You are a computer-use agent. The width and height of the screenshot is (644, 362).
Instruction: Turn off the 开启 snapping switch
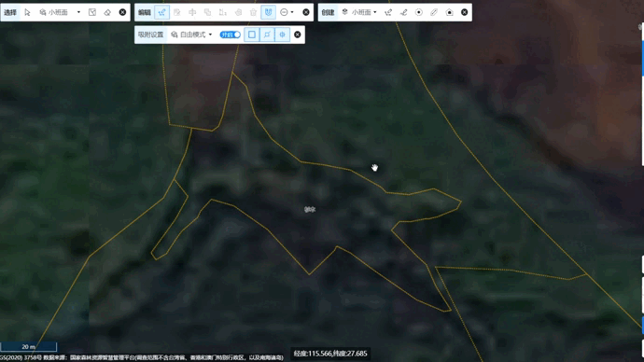point(230,35)
